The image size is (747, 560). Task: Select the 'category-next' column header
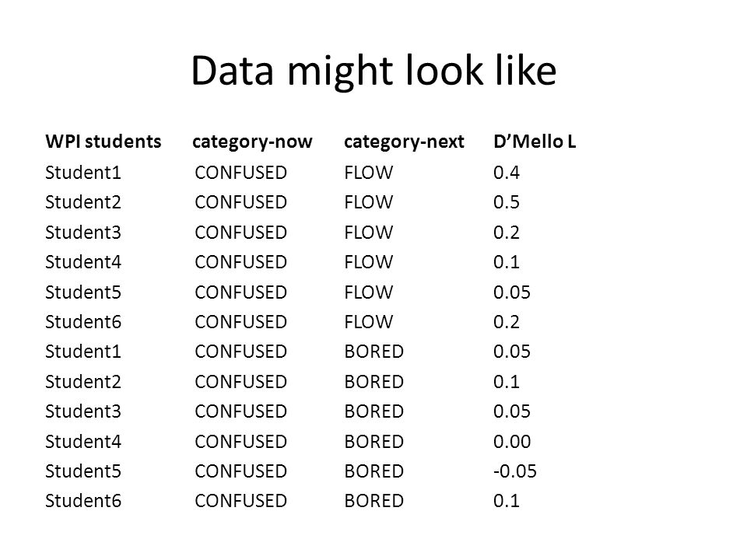click(x=404, y=142)
